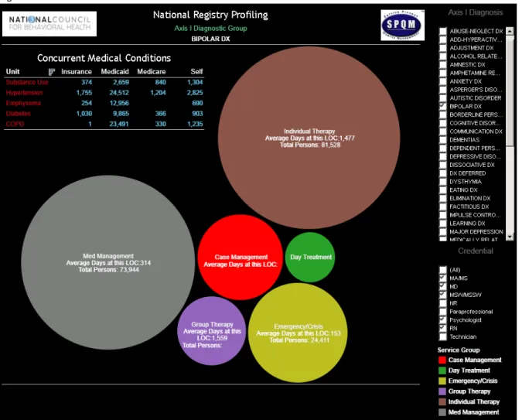This screenshot has width=522, height=420.
Task: Click the Axis I Diagnostic Group subtitle
Action: [x=210, y=29]
